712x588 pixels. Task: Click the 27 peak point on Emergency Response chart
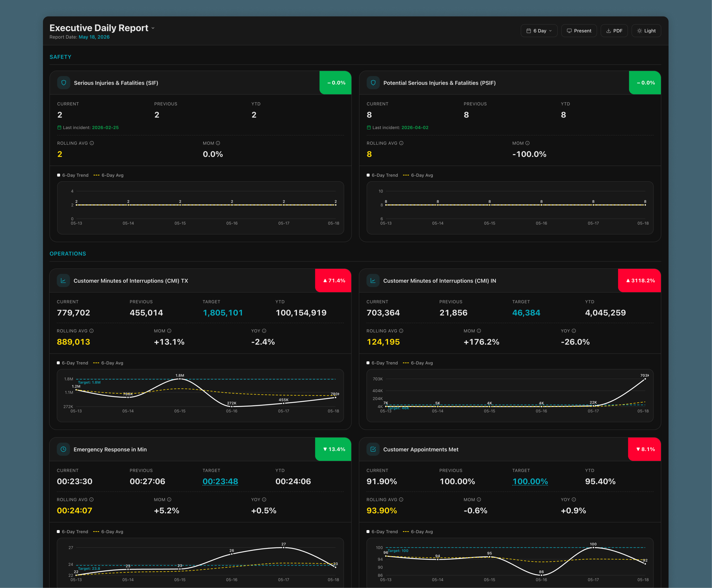(x=284, y=547)
